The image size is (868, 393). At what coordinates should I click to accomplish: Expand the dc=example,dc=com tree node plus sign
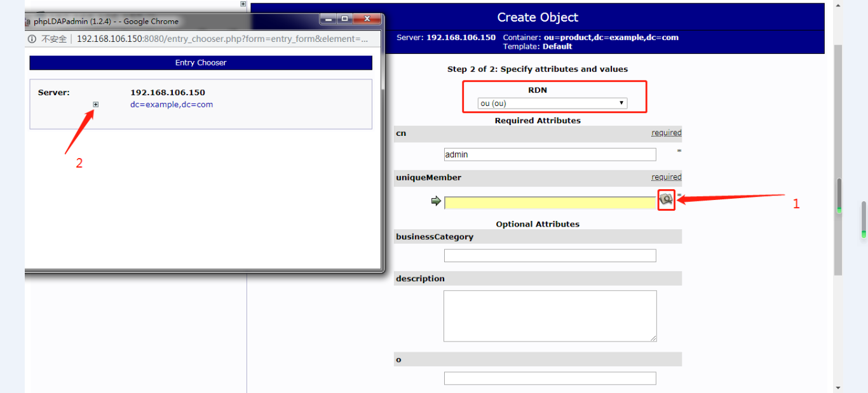tap(95, 104)
